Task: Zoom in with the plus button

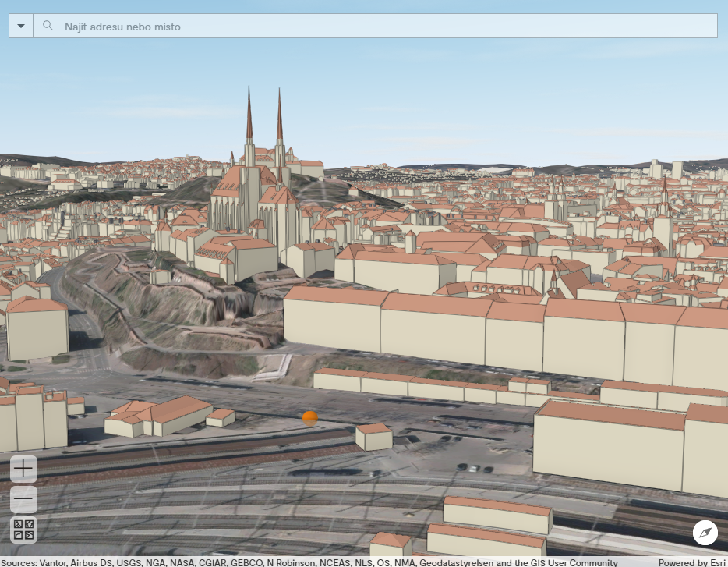Action: [24, 468]
